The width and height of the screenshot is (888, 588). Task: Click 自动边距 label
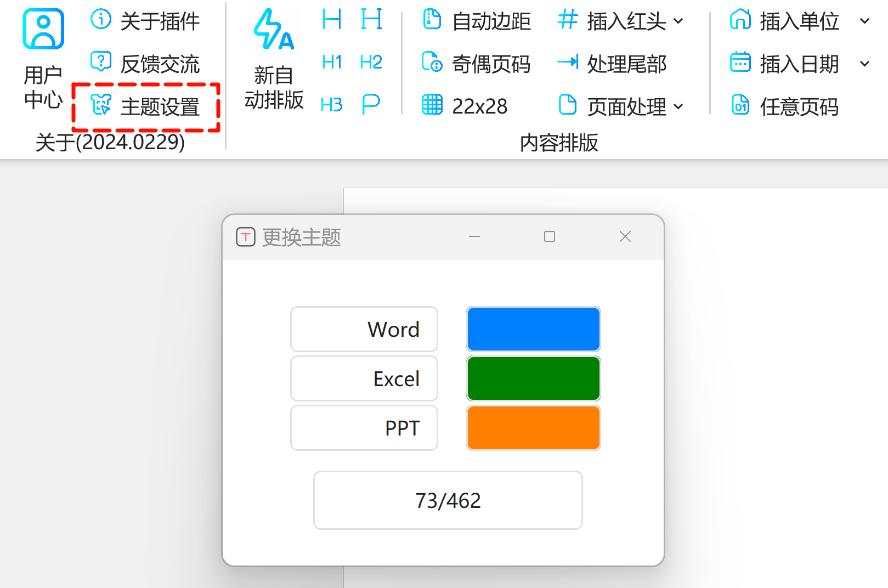point(491,21)
